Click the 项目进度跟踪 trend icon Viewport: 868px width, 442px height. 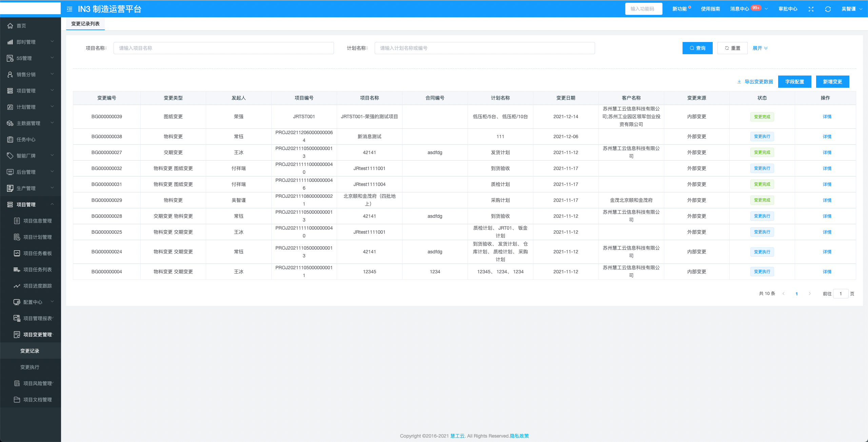pyautogui.click(x=17, y=286)
